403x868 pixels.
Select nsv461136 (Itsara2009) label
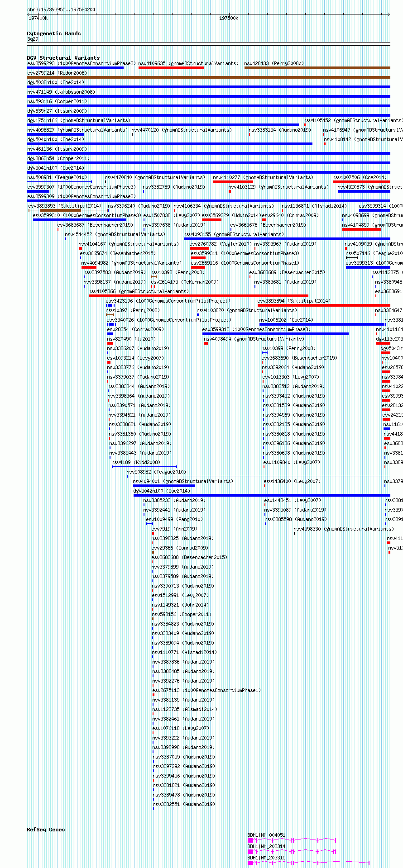(57, 149)
